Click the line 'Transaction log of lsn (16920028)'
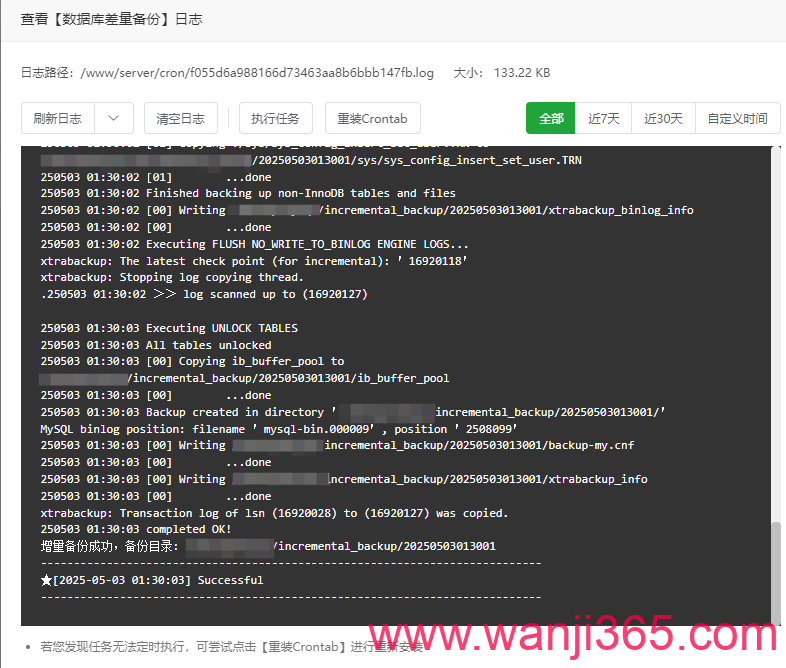The image size is (786, 668). [274, 513]
